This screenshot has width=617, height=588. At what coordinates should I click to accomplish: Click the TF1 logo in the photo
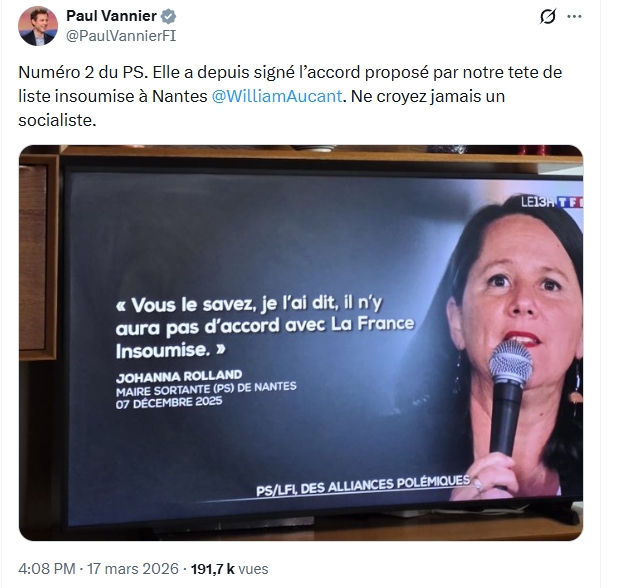point(570,202)
